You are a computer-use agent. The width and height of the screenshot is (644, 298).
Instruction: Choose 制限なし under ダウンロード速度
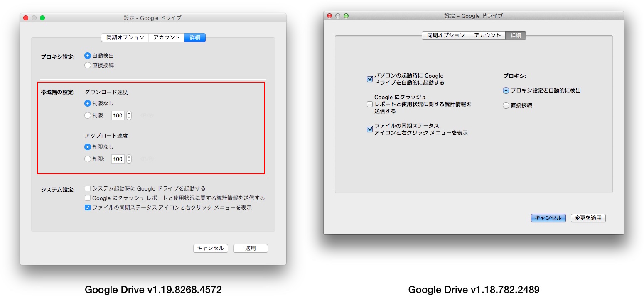click(88, 103)
